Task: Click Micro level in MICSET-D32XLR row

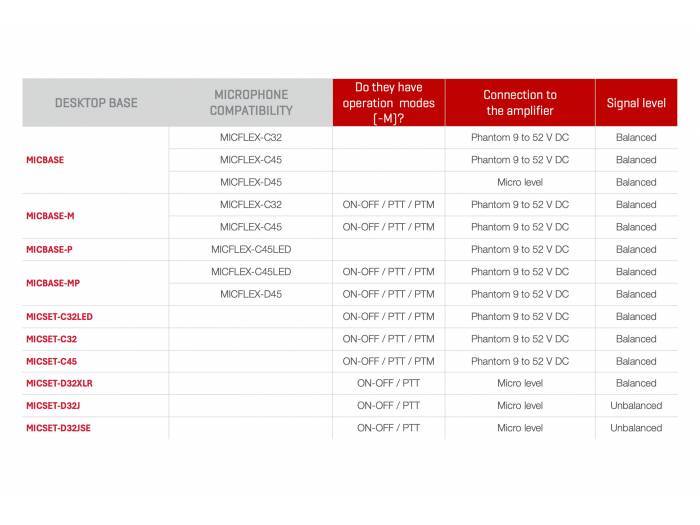Action: click(520, 383)
